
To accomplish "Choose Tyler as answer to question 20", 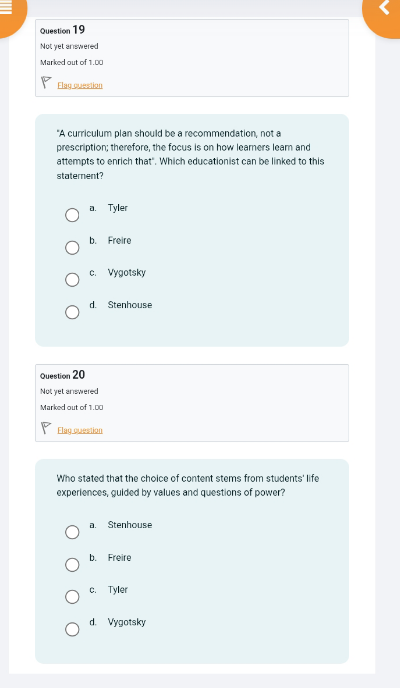I will pyautogui.click(x=72, y=597).
